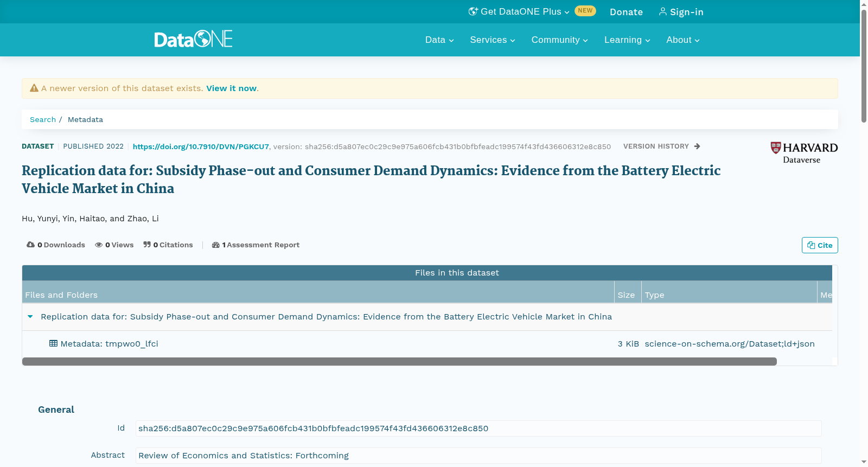This screenshot has height=467, width=868.
Task: Click the Id field value
Action: pyautogui.click(x=478, y=428)
